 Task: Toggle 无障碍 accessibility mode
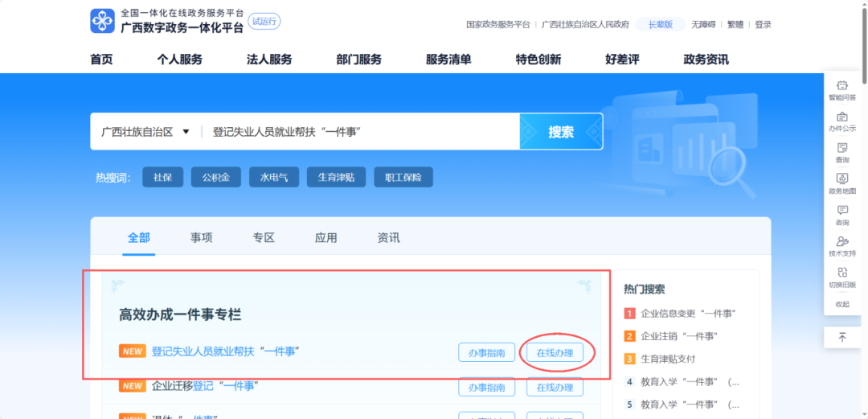[703, 24]
